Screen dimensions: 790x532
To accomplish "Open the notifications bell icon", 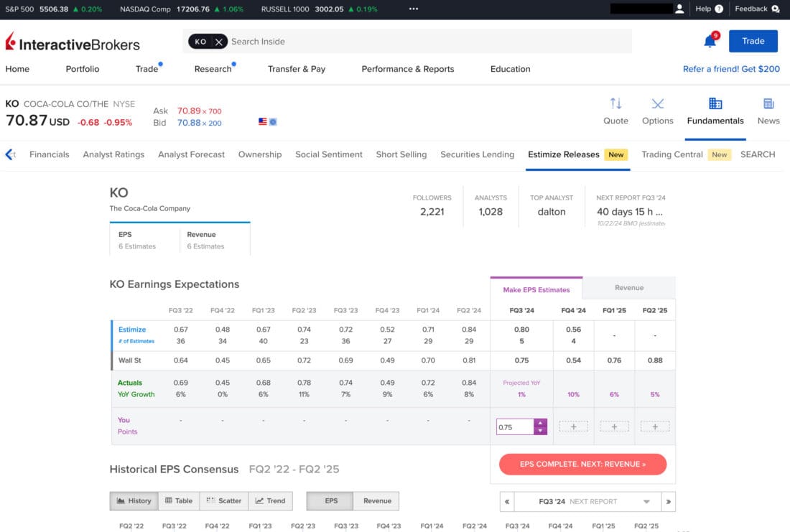I will tap(710, 41).
